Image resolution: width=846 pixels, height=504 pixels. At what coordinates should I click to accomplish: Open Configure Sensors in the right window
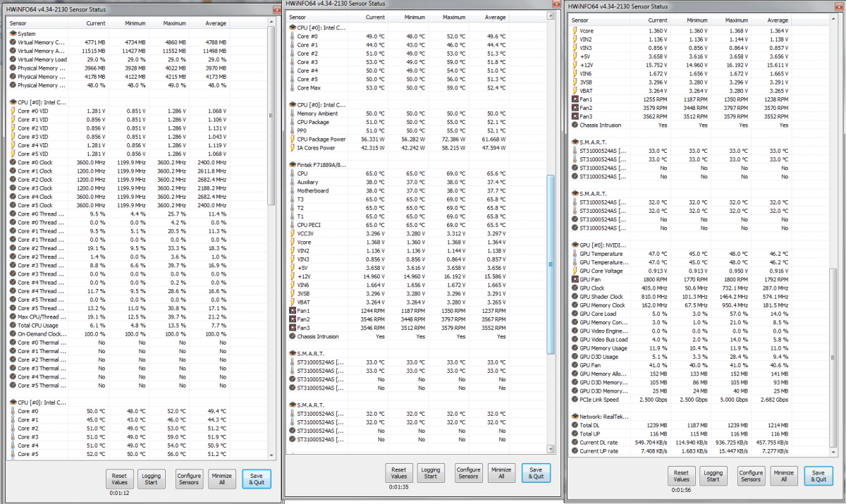click(x=750, y=477)
